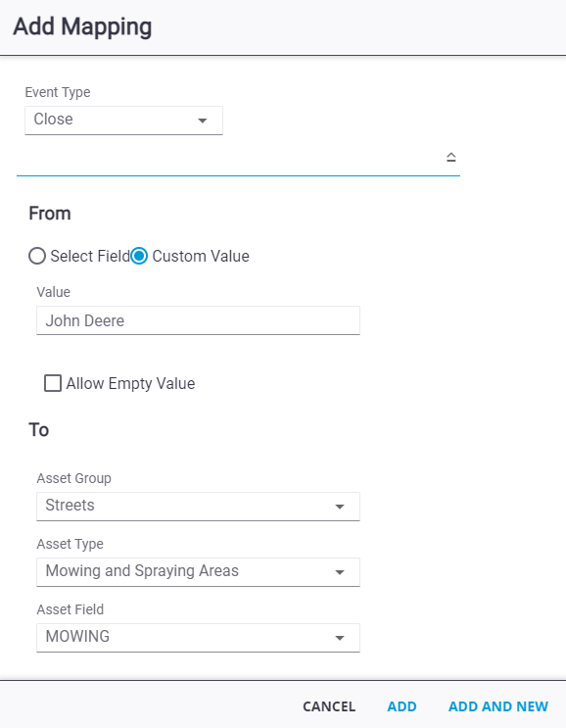Click the Allow Empty Value label text
This screenshot has height=728, width=566.
[130, 383]
